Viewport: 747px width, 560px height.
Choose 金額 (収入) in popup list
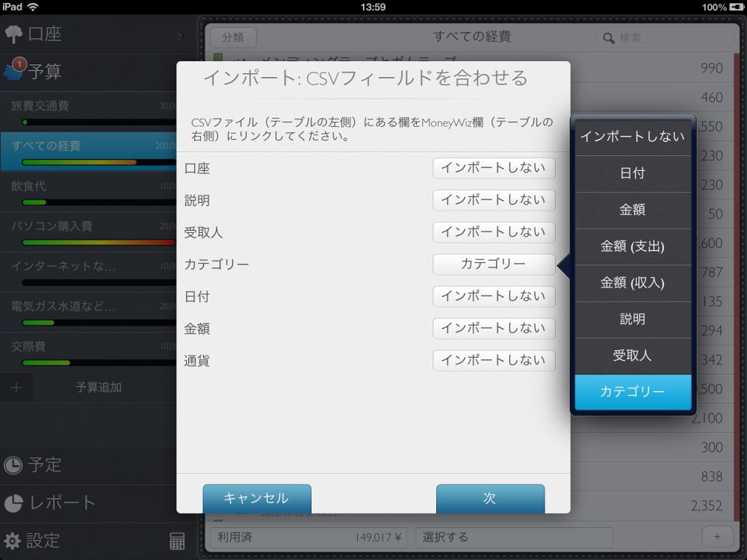pyautogui.click(x=633, y=283)
